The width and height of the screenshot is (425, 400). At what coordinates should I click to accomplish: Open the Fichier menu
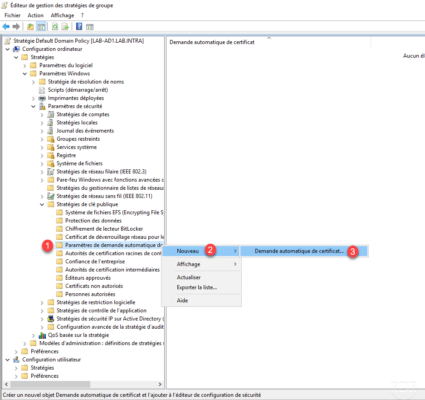[12, 15]
